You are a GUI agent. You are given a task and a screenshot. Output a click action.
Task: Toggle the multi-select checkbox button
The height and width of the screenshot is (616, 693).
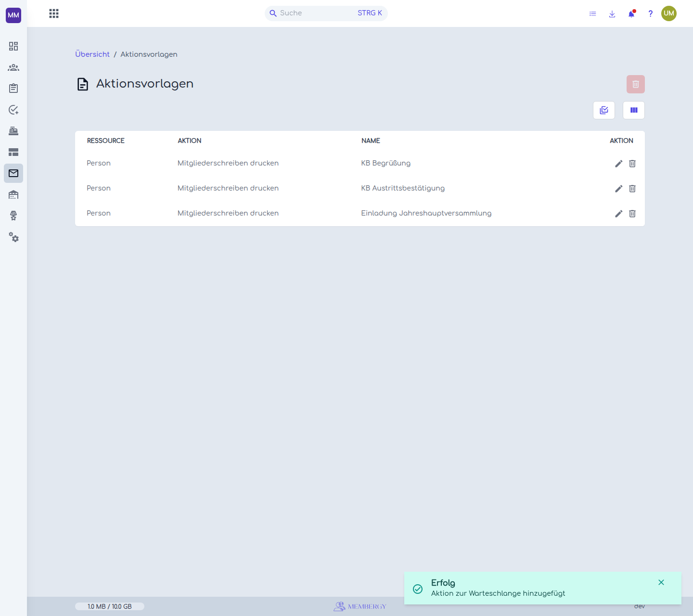(x=604, y=110)
